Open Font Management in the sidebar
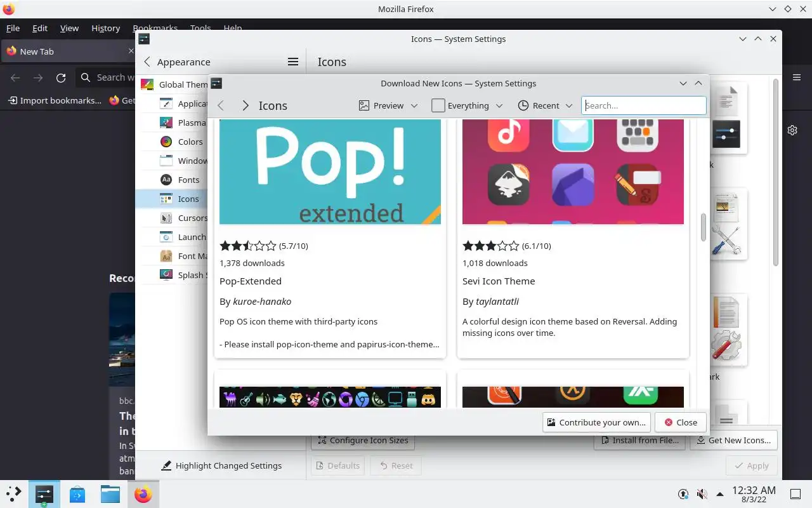This screenshot has width=812, height=508. tap(173, 256)
